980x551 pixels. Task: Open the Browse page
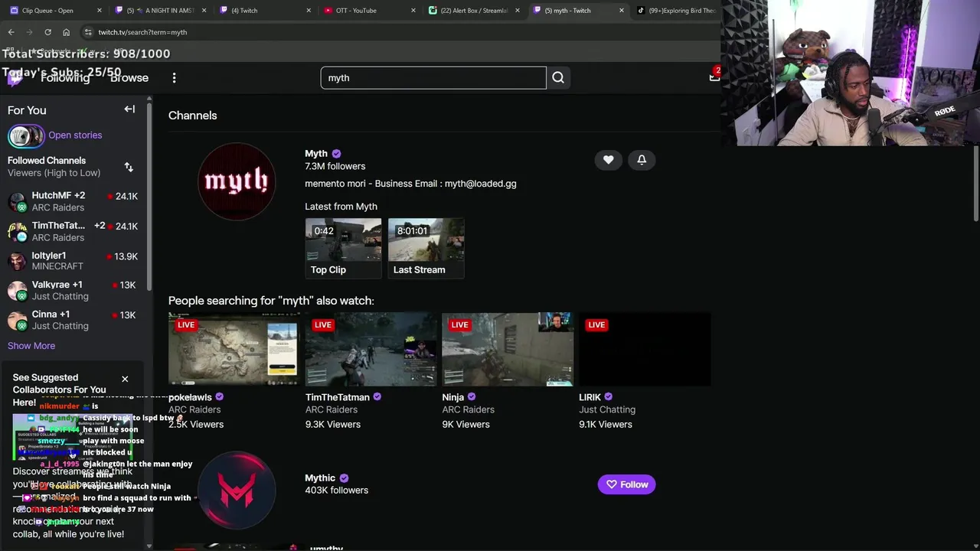tap(129, 78)
